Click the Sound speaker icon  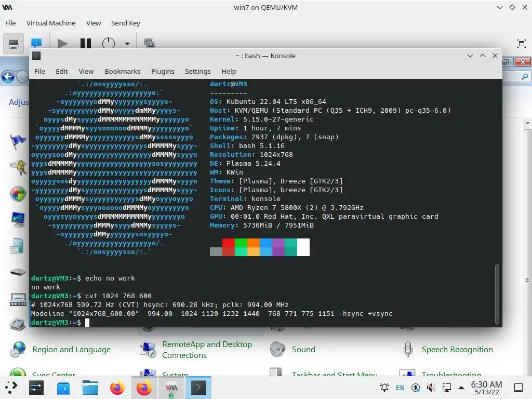click(x=277, y=350)
